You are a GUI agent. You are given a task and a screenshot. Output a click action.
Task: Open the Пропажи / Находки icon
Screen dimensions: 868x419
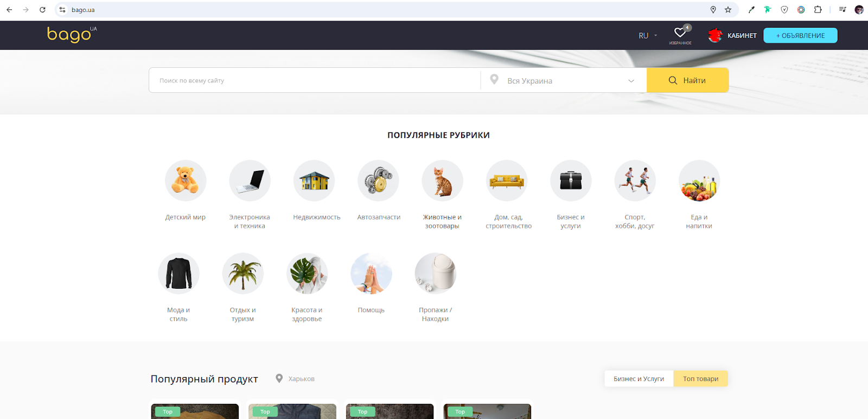(436, 274)
